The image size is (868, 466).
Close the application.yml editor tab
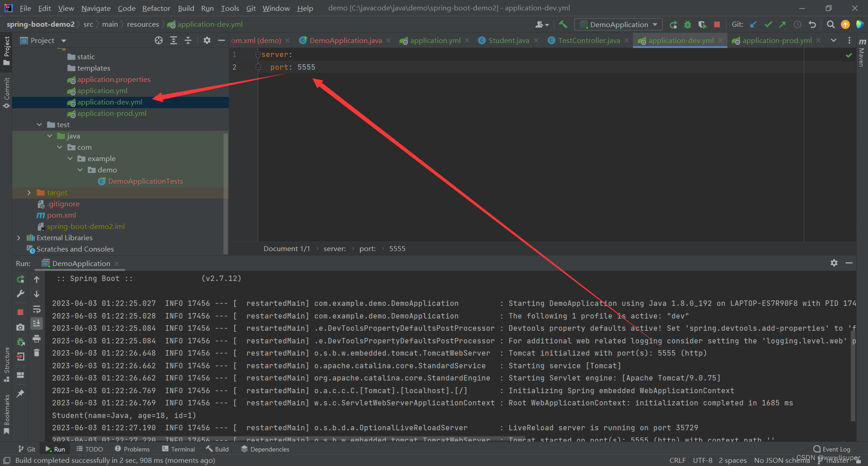tap(467, 40)
